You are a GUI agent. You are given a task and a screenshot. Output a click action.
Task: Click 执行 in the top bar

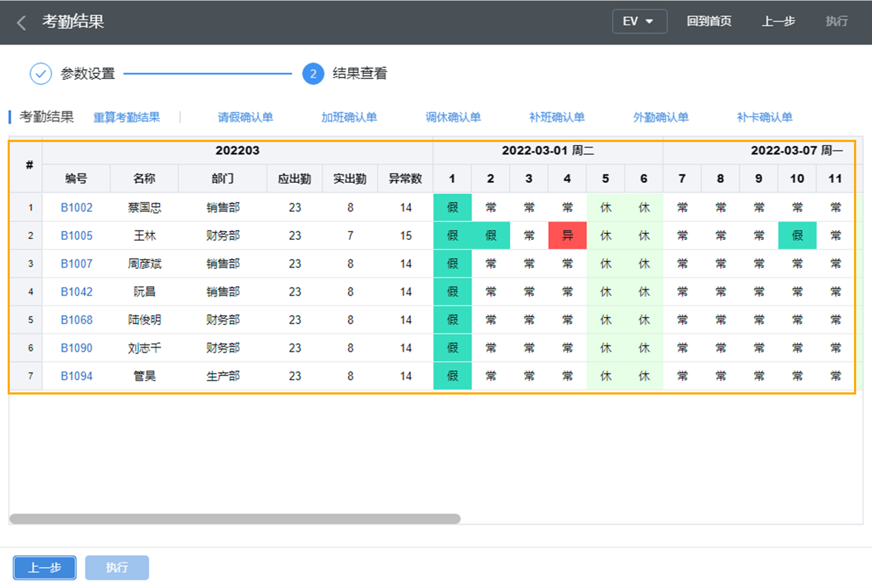pyautogui.click(x=837, y=21)
